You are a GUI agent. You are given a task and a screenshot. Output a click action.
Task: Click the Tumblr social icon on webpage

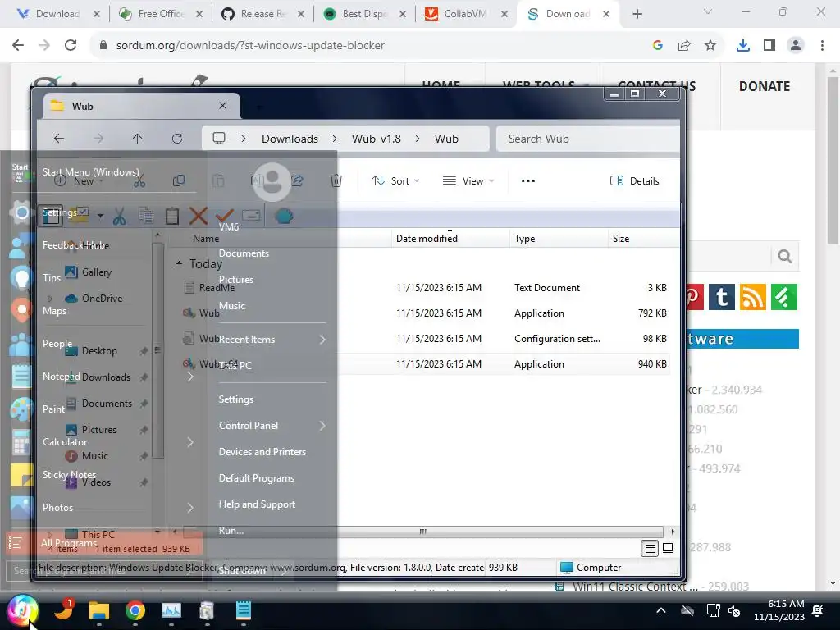[x=722, y=297]
